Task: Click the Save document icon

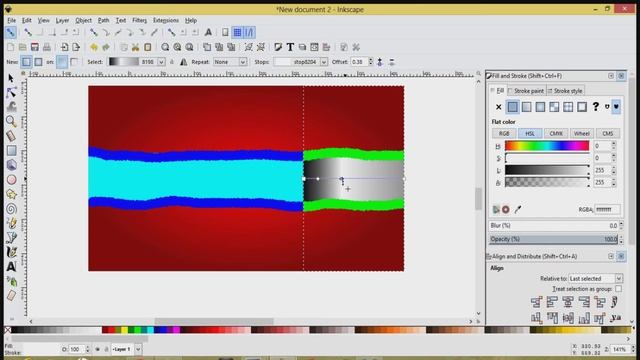Action: point(35,47)
